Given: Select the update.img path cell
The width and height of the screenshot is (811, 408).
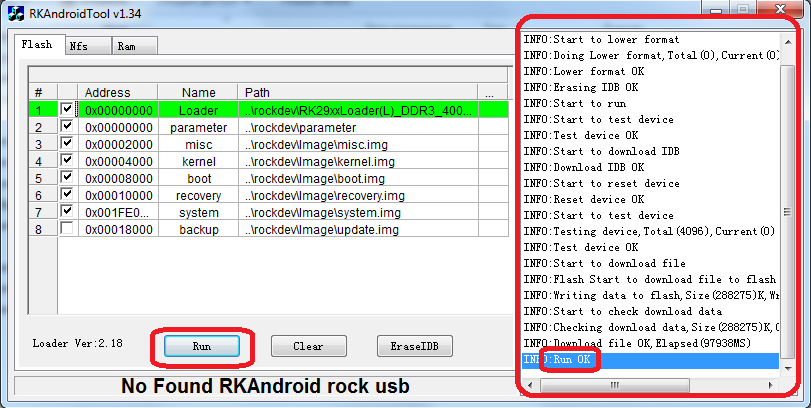Looking at the screenshot, I should [x=358, y=229].
